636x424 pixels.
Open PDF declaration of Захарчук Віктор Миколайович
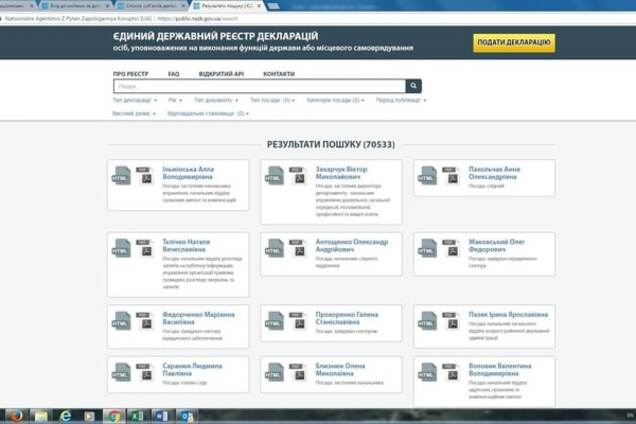[297, 176]
